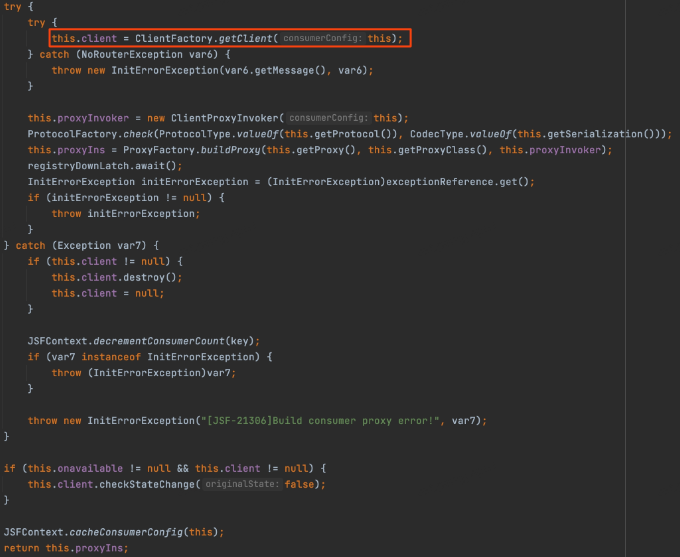Image resolution: width=680 pixels, height=557 pixels.
Task: Click ProxyFactory class reference
Action: pyautogui.click(x=159, y=150)
